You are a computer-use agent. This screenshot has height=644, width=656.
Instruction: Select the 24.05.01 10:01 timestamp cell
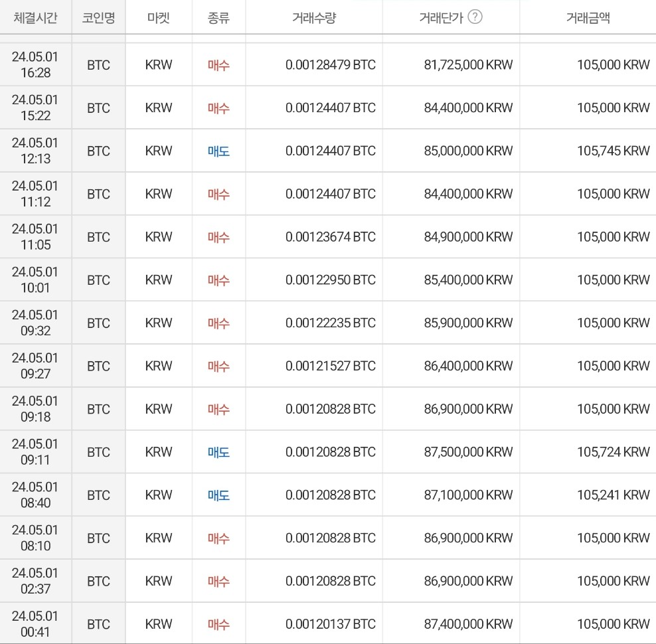coord(35,280)
